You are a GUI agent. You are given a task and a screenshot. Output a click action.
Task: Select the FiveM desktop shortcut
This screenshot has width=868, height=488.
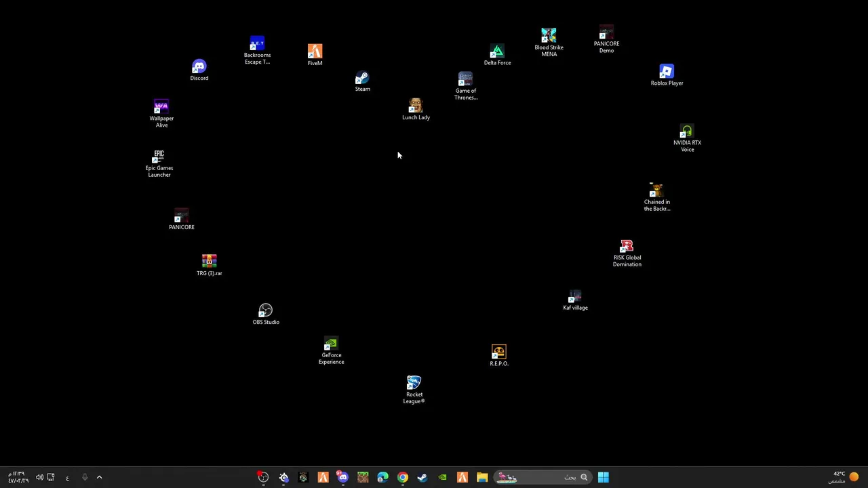pos(315,55)
